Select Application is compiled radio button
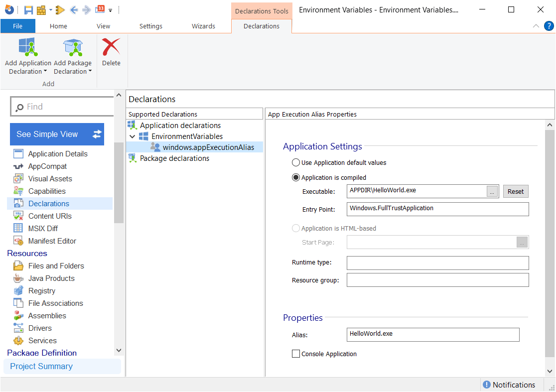This screenshot has height=392, width=556. click(296, 178)
